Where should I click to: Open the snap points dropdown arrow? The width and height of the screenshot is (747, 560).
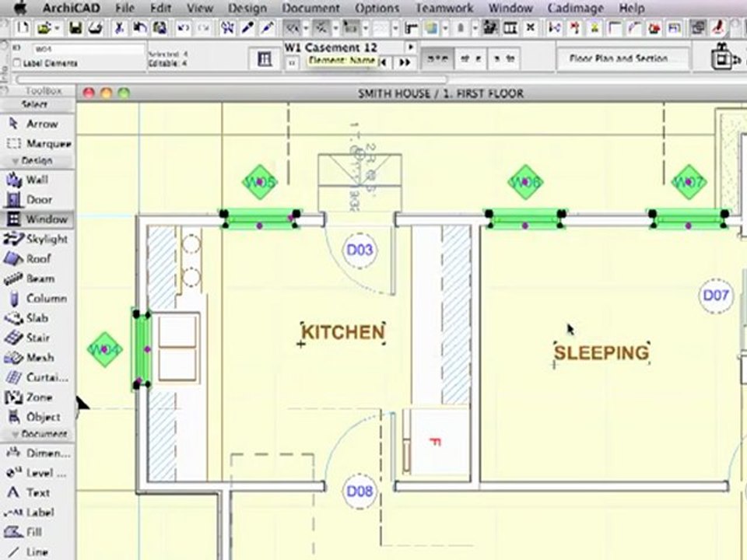coord(336,29)
